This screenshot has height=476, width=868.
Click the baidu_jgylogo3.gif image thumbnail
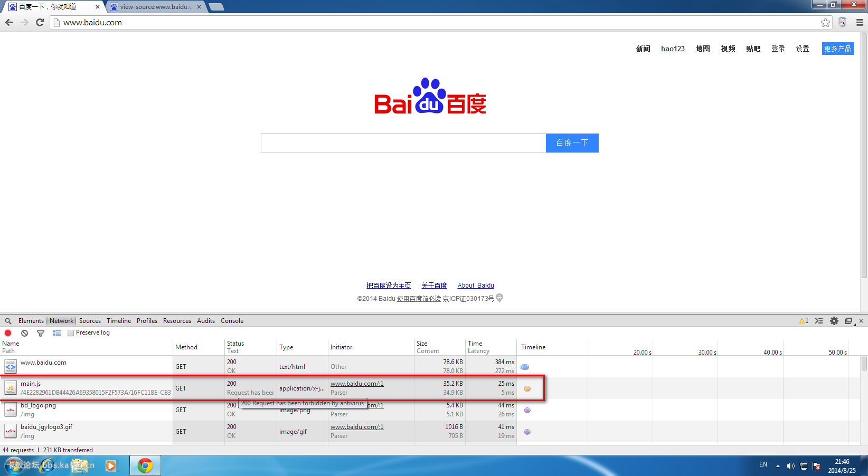pos(10,431)
